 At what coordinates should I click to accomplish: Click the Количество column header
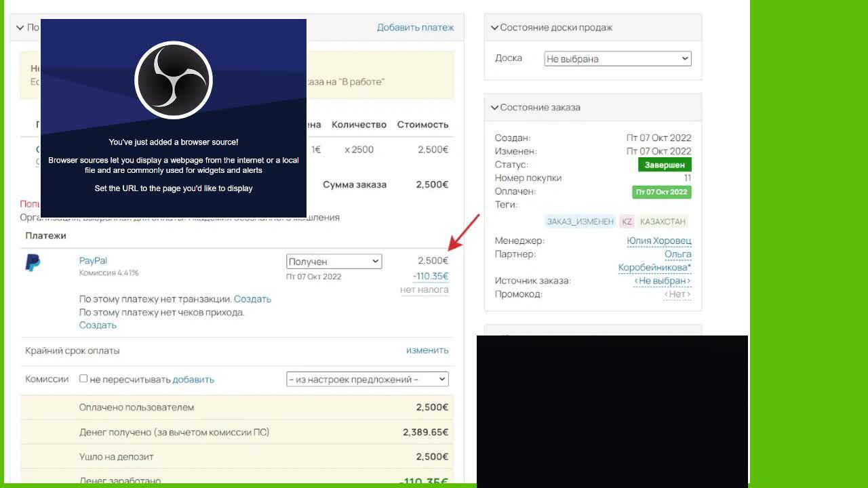[x=359, y=125]
